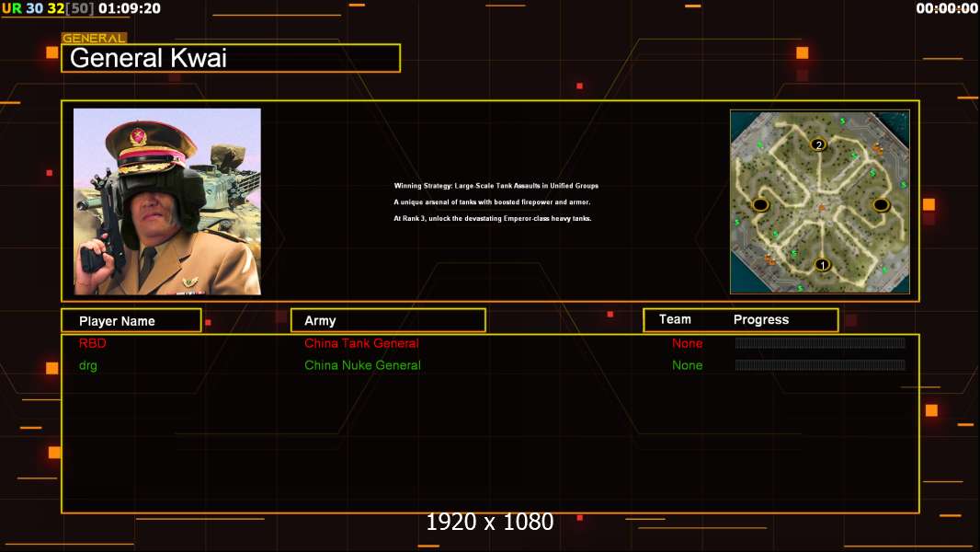Click the 01:09:20 clock at the top left
The width and height of the screenshot is (980, 552).
[x=130, y=8]
